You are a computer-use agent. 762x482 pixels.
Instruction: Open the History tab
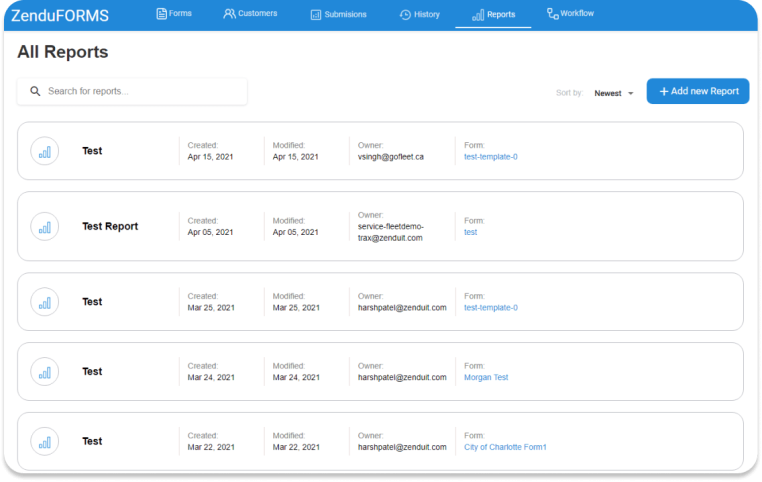coord(419,15)
